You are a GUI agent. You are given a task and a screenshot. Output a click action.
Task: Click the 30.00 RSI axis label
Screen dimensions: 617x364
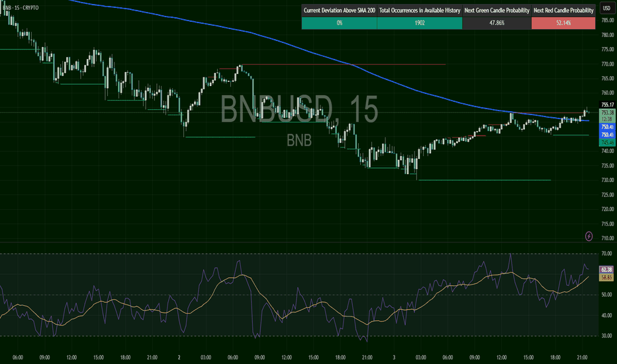[x=606, y=336]
